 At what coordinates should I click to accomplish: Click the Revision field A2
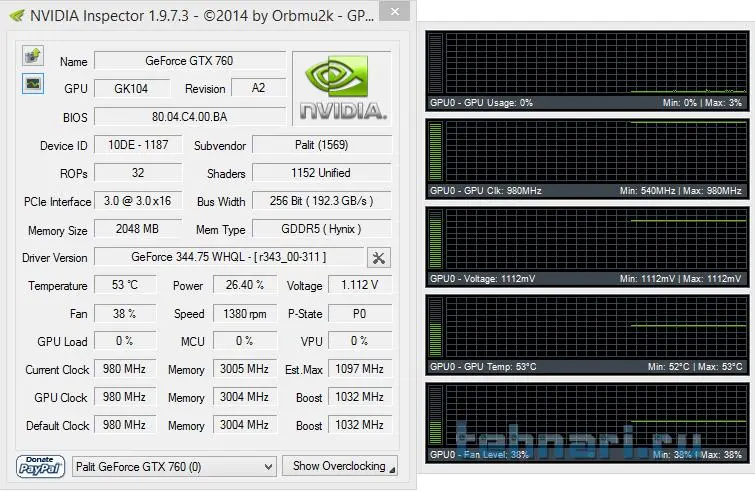259,88
